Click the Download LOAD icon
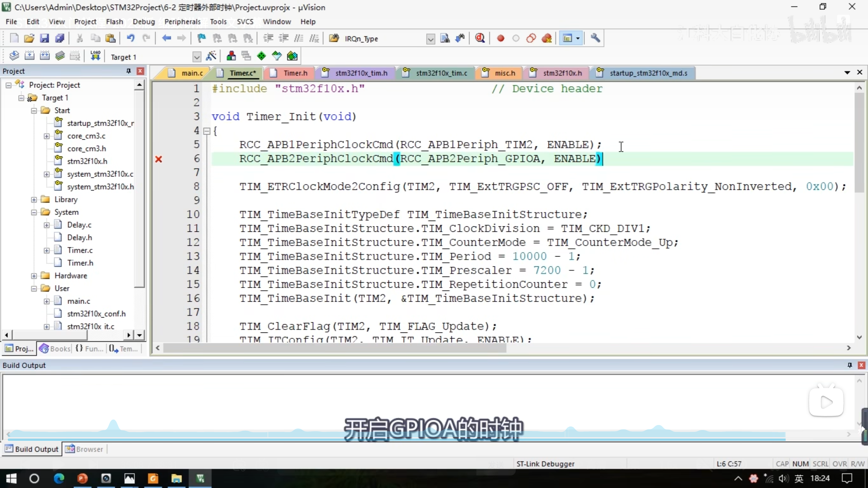Screen dimensions: 868x488 coord(95,56)
